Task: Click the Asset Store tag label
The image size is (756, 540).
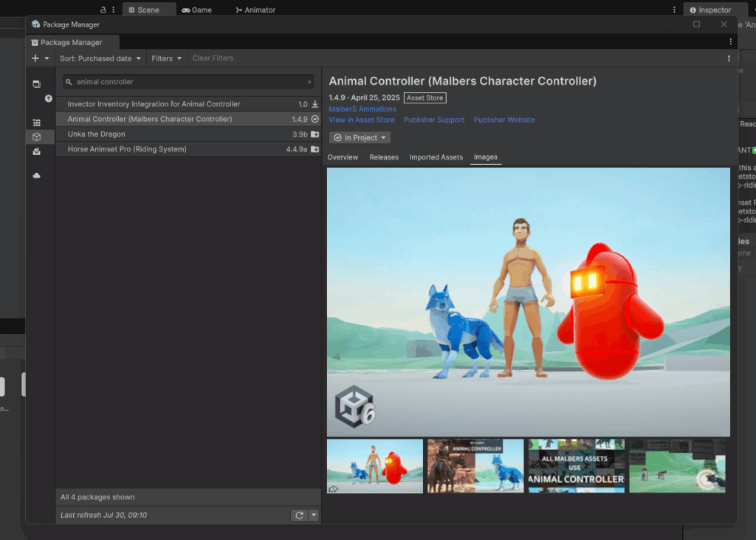Action: [x=425, y=98]
